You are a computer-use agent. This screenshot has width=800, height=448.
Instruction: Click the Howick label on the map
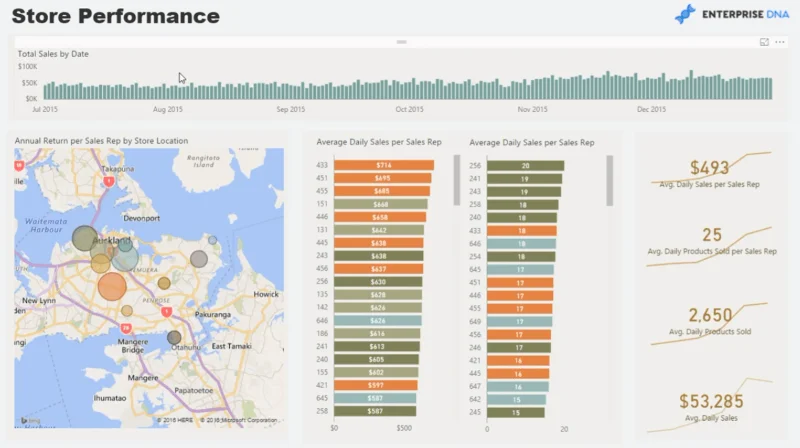(x=266, y=294)
